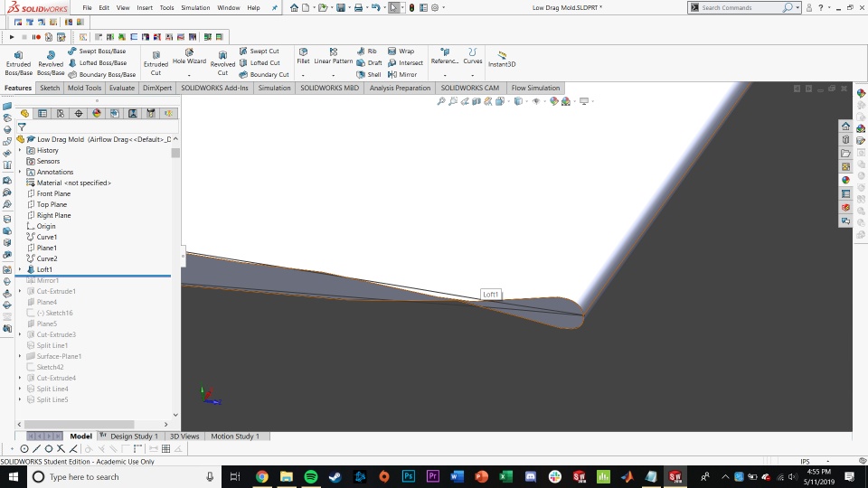This screenshot has width=868, height=488.
Task: Choose the Swept Cut tool
Action: coord(259,51)
